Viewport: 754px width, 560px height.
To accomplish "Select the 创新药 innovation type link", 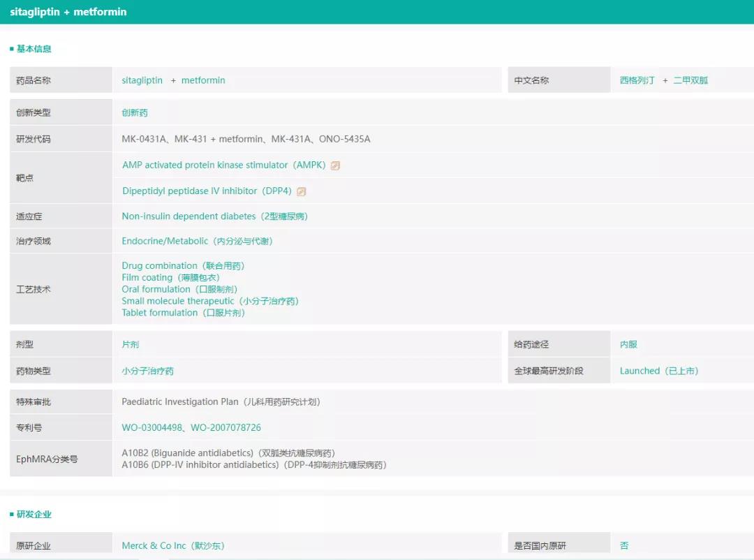I will (135, 112).
